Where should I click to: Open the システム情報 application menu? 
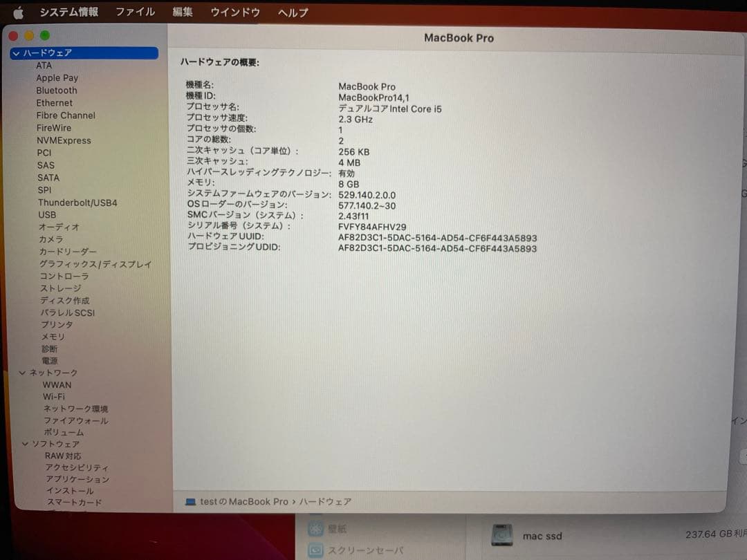[69, 12]
